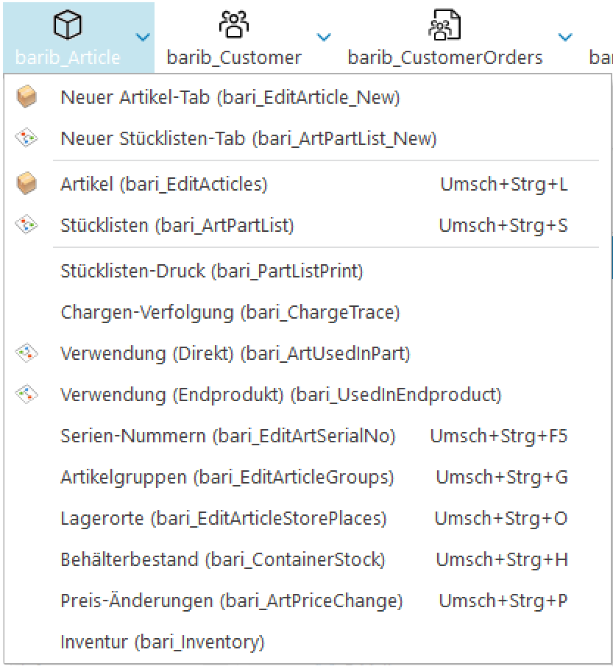The height and width of the screenshot is (667, 613).
Task: Click the icon beside Verwendung (Endprodukt)
Action: [27, 394]
